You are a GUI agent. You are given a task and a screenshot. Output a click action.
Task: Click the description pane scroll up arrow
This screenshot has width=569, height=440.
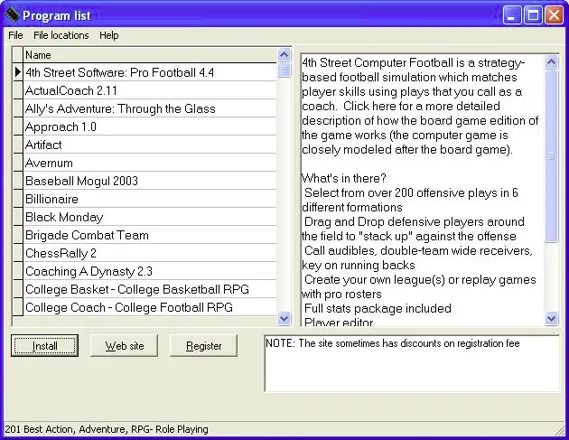pyautogui.click(x=552, y=62)
